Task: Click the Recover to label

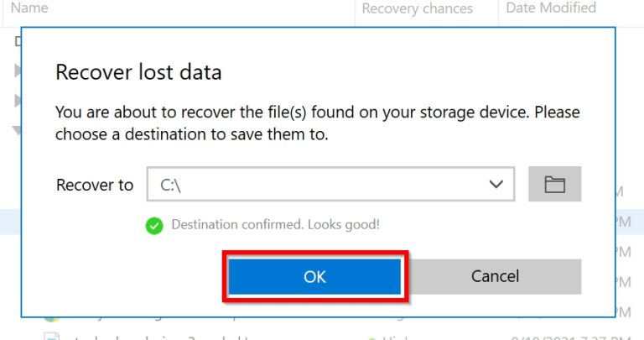Action: pyautogui.click(x=94, y=185)
